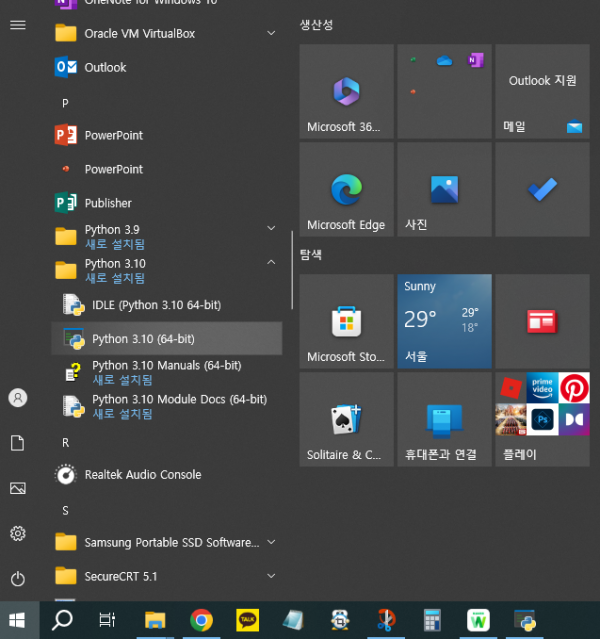
Task: Click the Pinterest icon in the 플레이 tile
Action: point(574,388)
